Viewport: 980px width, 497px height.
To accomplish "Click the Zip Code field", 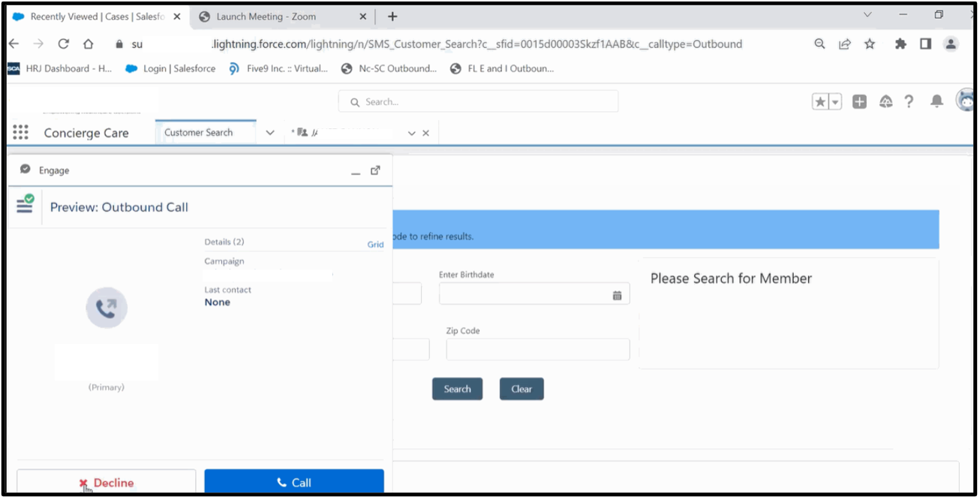I will pyautogui.click(x=538, y=350).
